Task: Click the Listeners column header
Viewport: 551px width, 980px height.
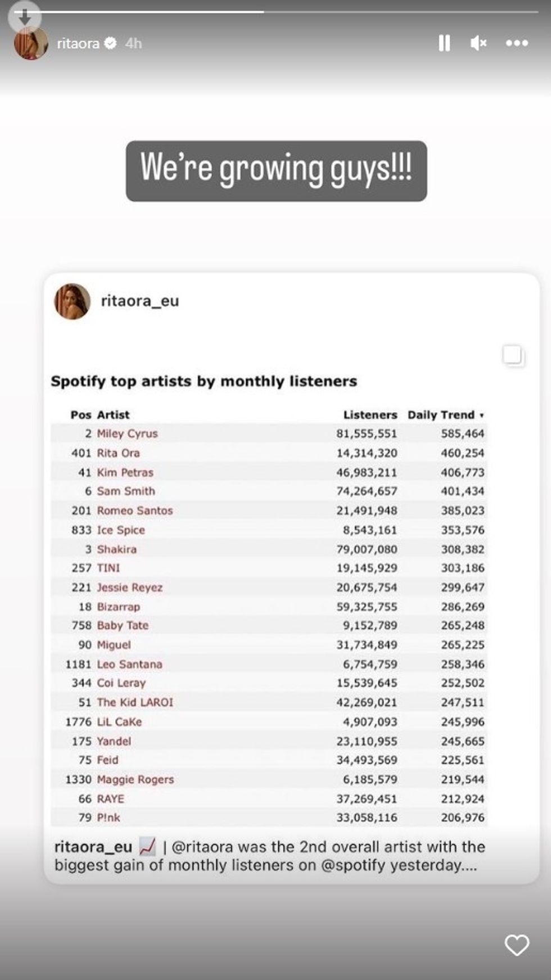Action: [x=370, y=415]
